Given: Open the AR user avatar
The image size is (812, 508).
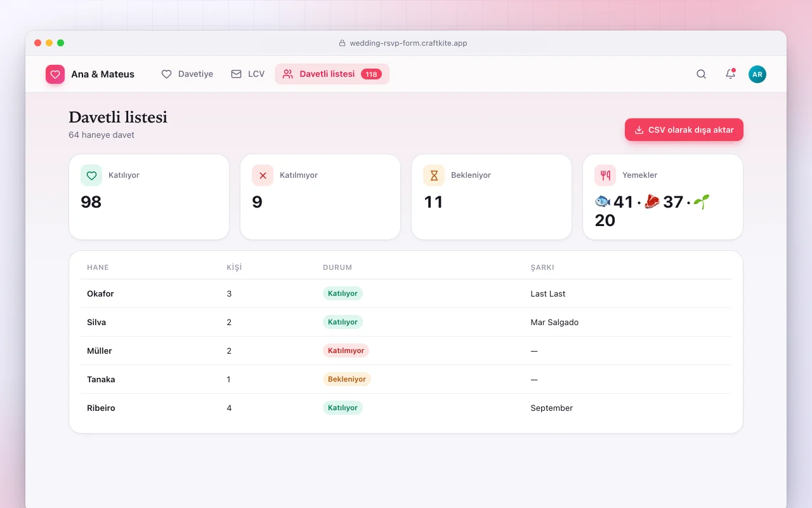Looking at the screenshot, I should click(x=757, y=74).
